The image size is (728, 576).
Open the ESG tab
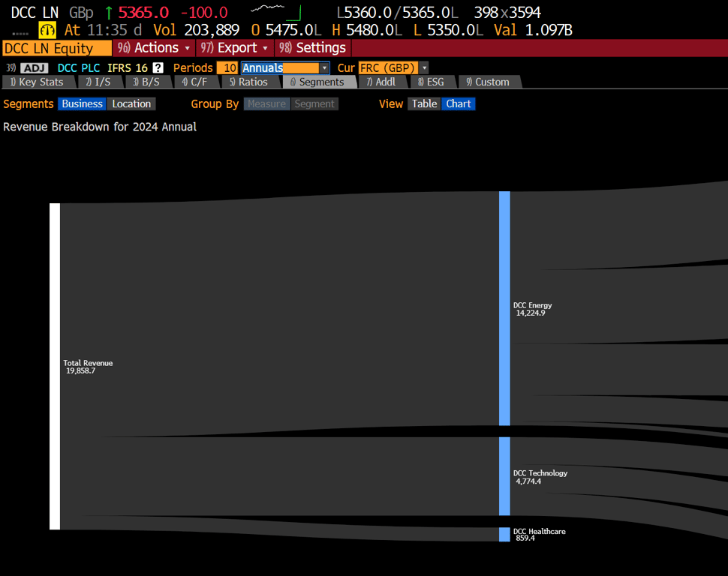tap(432, 82)
